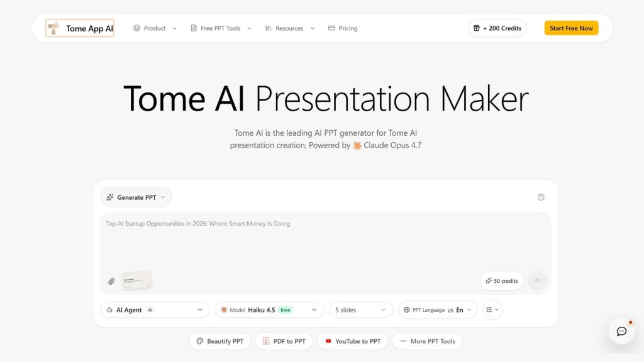
Task: Click the Free PPT Tools chevron arrow
Action: tap(249, 28)
